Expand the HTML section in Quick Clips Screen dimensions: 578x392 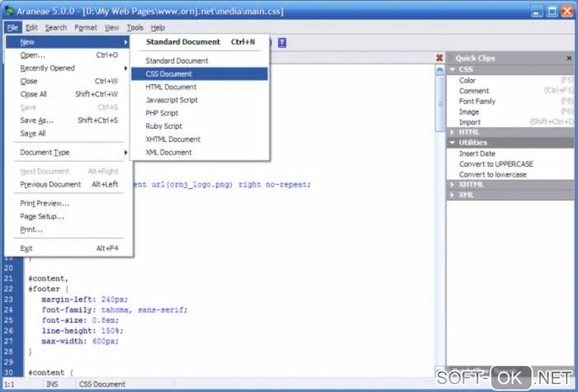tap(452, 132)
